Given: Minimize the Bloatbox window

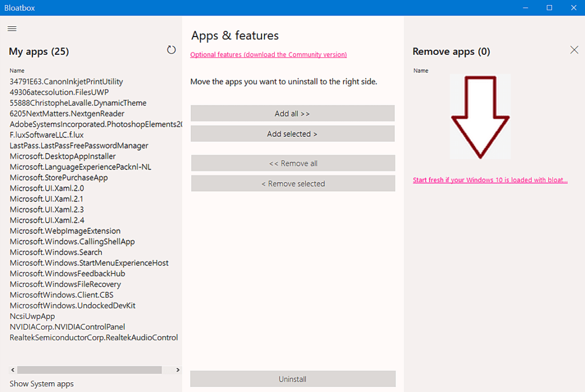Looking at the screenshot, I should point(526,8).
